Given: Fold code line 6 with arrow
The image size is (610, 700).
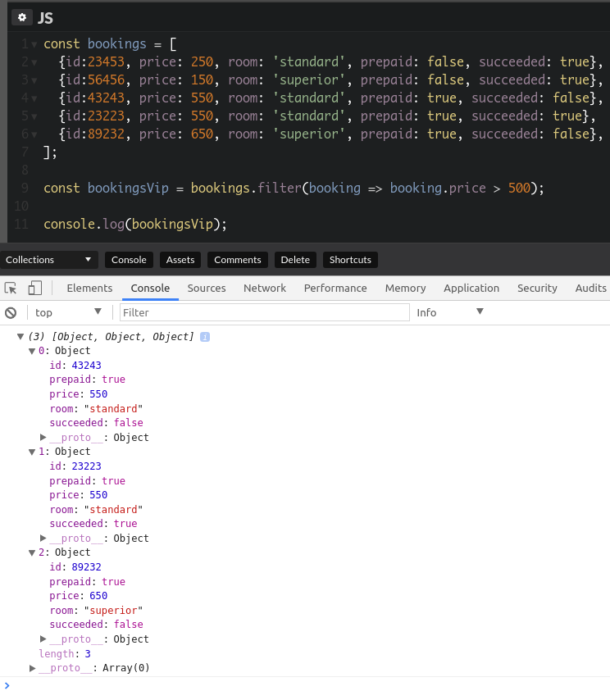Looking at the screenshot, I should pyautogui.click(x=34, y=134).
